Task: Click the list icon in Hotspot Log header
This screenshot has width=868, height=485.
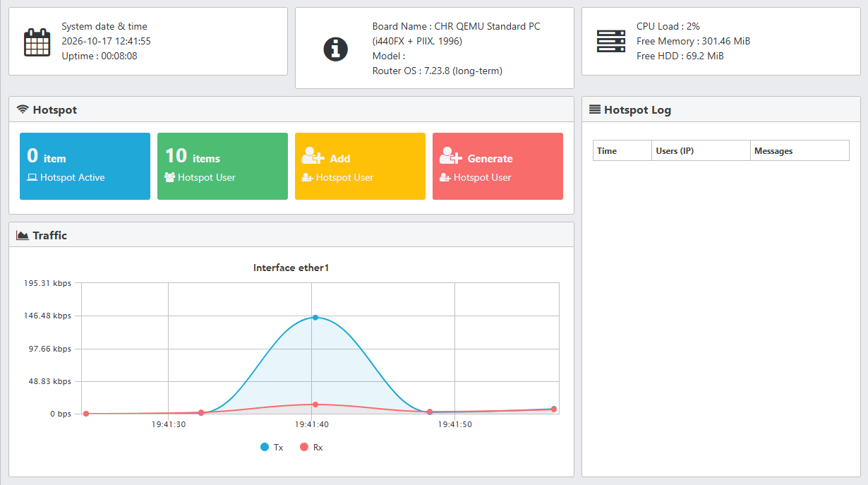Action: (x=595, y=109)
